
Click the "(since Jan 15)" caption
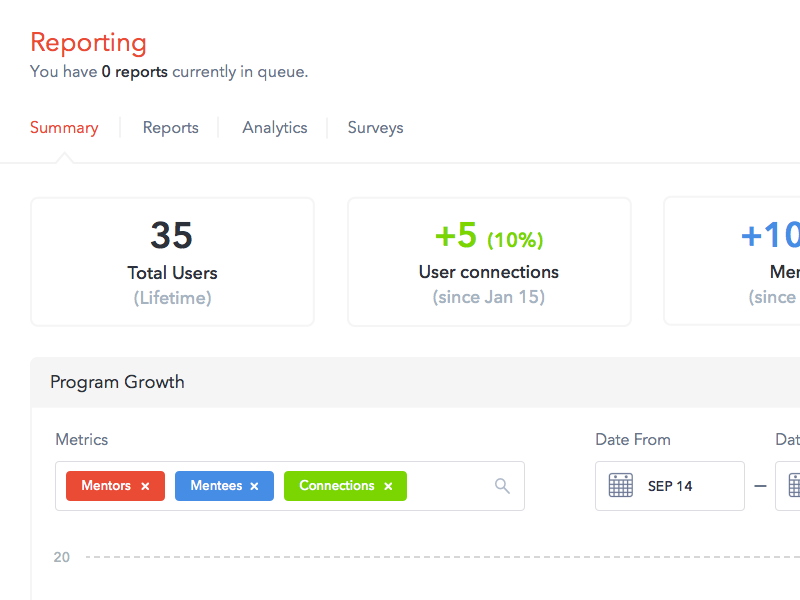[x=489, y=297]
